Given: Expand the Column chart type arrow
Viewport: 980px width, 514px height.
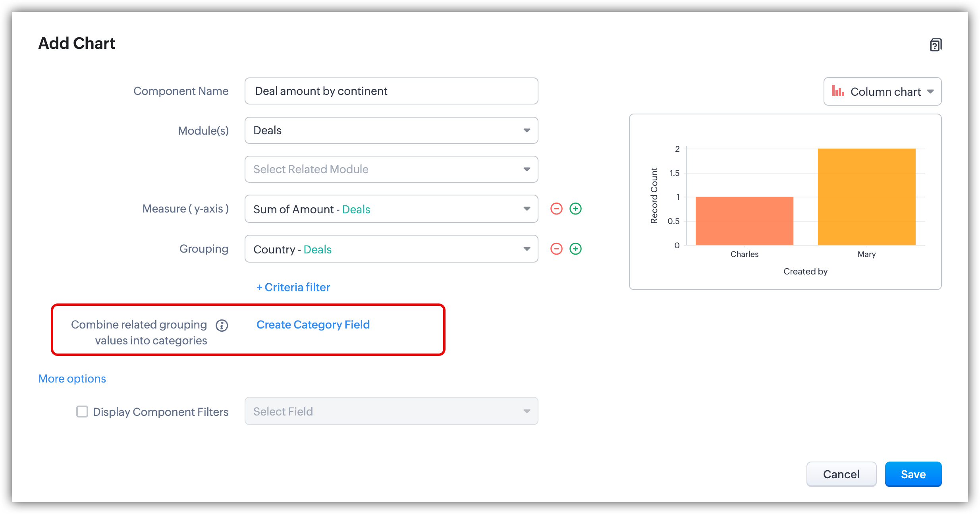Looking at the screenshot, I should point(930,91).
